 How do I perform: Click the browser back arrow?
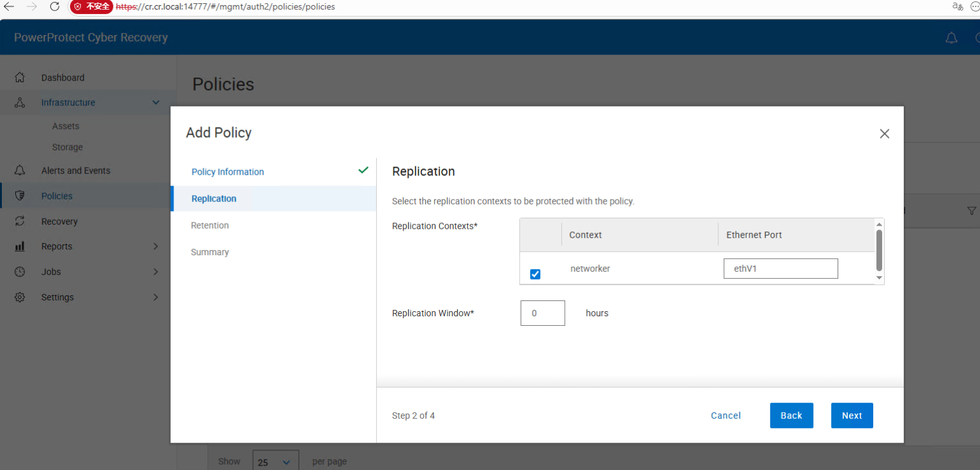tap(10, 6)
